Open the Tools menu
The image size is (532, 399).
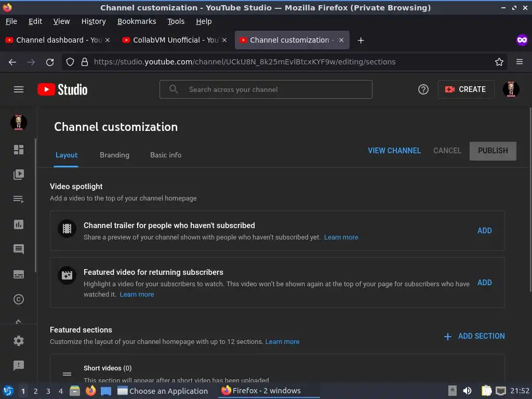pyautogui.click(x=176, y=21)
